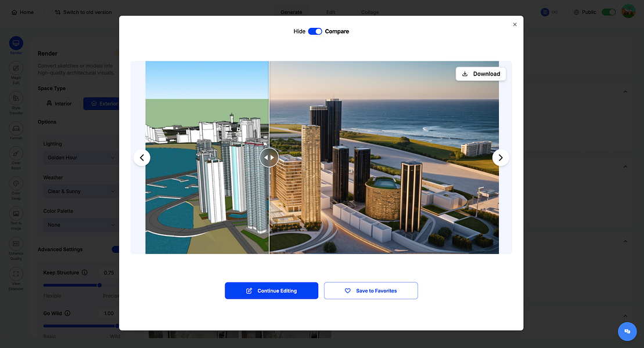Switch to the Edit tab
Screen dimensions: 644x348
coord(330,12)
